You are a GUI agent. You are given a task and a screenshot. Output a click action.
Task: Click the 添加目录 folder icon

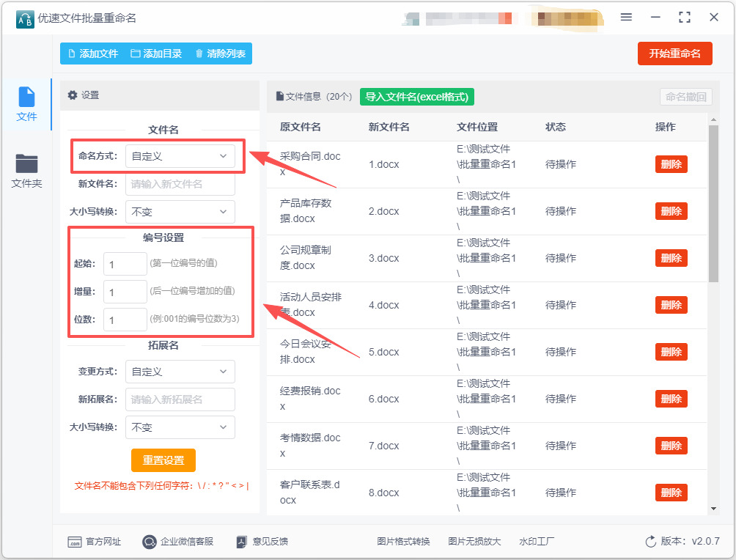[135, 54]
